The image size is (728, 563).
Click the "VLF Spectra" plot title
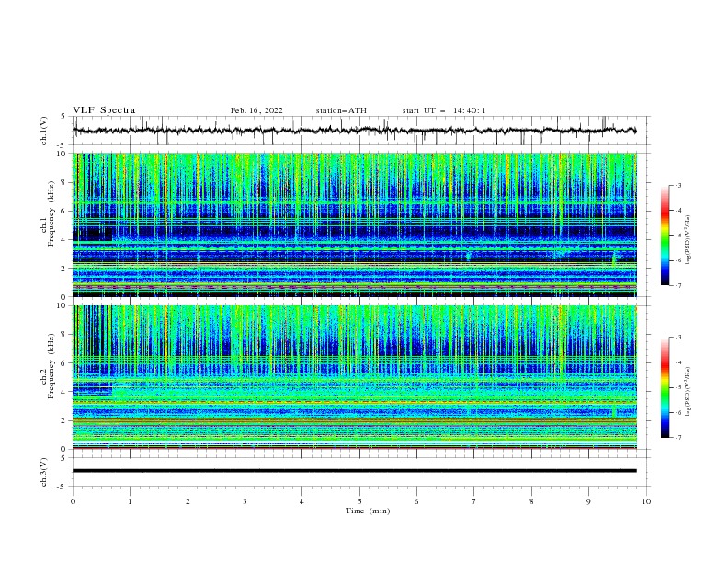tap(104, 110)
